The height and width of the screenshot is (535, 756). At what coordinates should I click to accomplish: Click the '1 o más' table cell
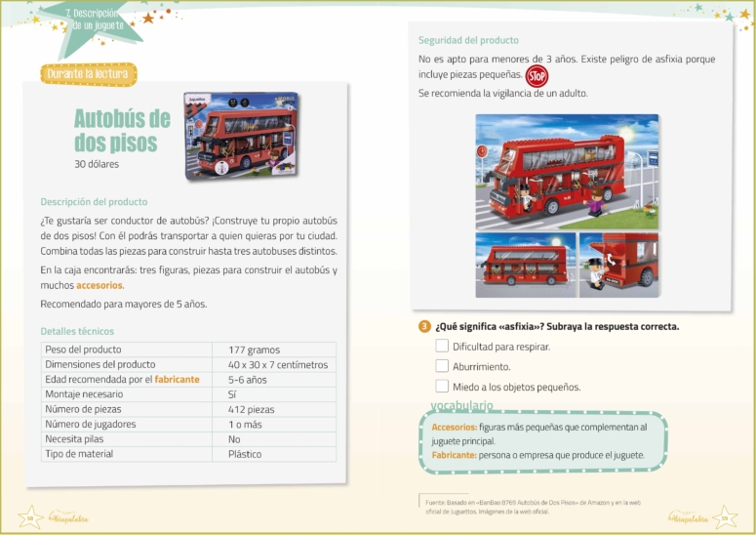[274, 424]
